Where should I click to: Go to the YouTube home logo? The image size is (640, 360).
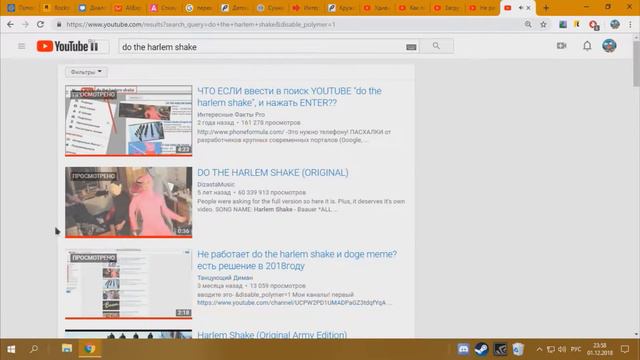click(67, 47)
